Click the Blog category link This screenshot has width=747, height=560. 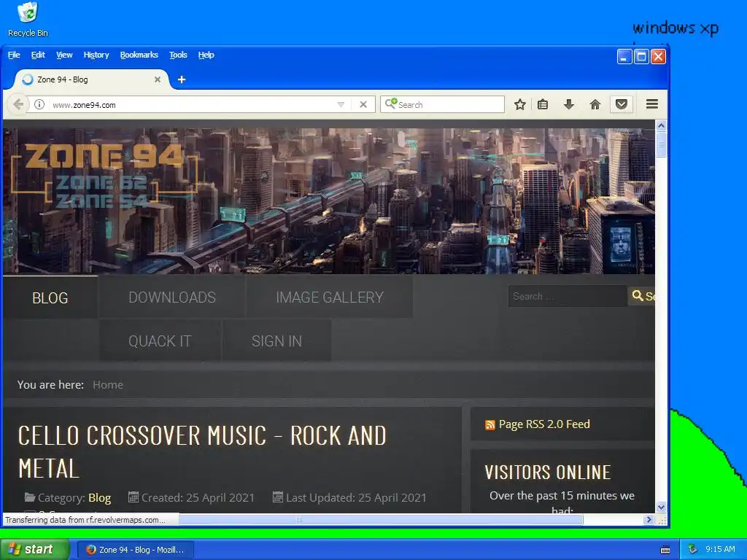click(99, 498)
